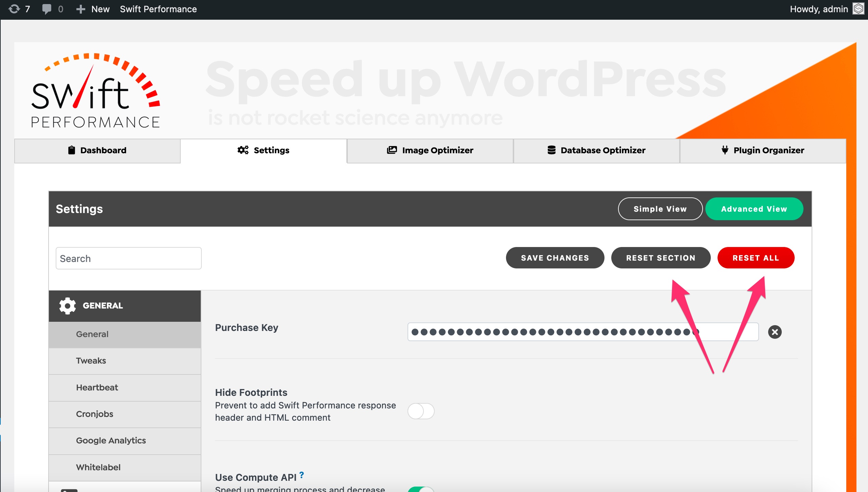
Task: Select Google Analytics in the sidebar
Action: click(x=125, y=441)
